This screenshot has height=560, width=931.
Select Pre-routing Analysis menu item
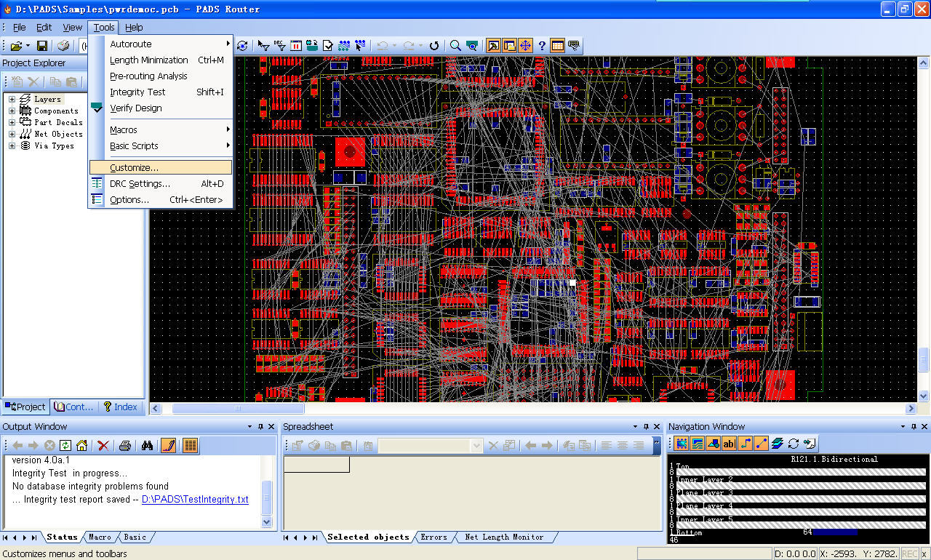point(161,76)
